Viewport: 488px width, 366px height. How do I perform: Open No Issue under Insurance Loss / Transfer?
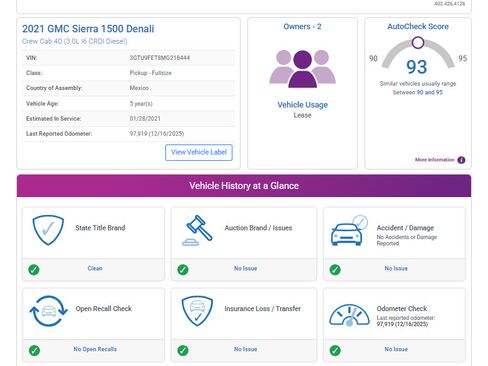coord(245,349)
